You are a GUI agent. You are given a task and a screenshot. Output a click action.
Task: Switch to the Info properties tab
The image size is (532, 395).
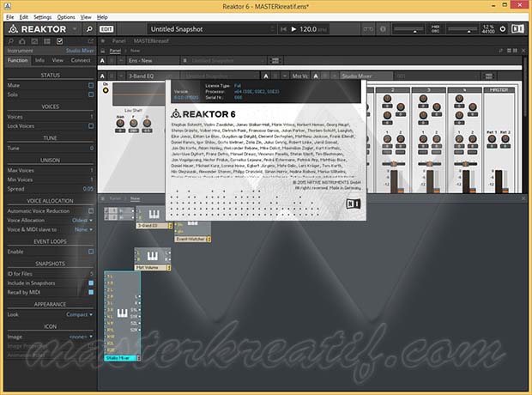(x=39, y=60)
